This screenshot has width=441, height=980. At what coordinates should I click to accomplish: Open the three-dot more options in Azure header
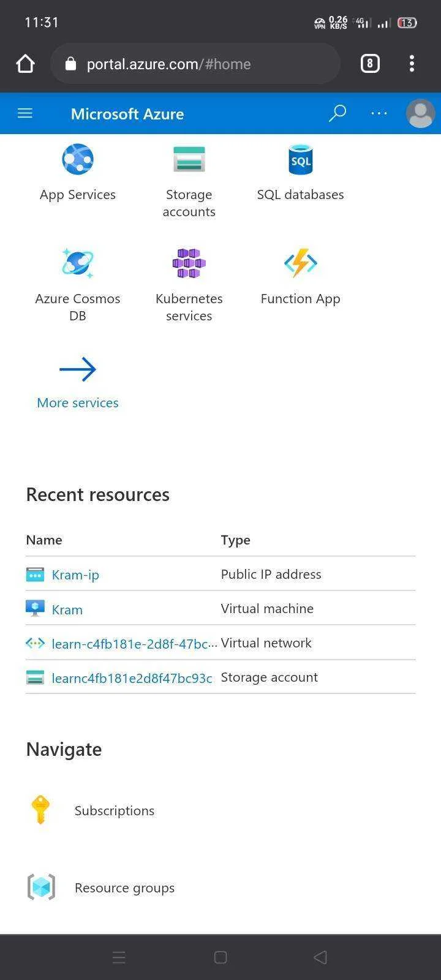click(379, 113)
